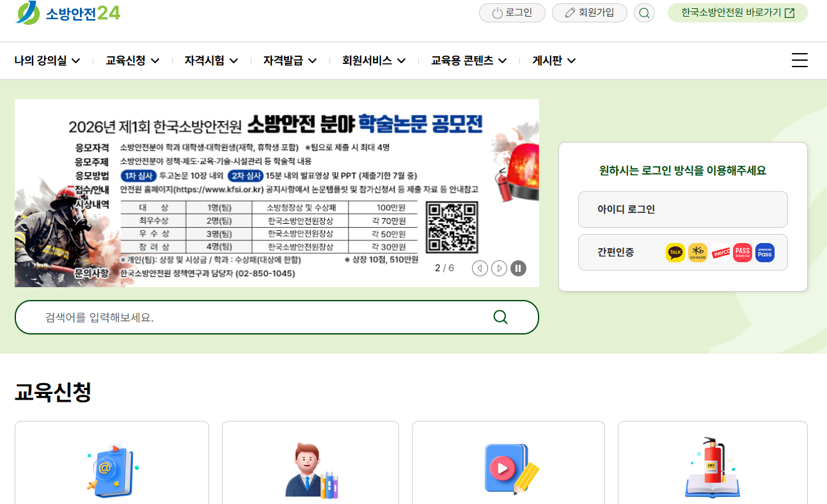Click the 로그인 button in header
Viewport: 827px width, 504px height.
(512, 13)
